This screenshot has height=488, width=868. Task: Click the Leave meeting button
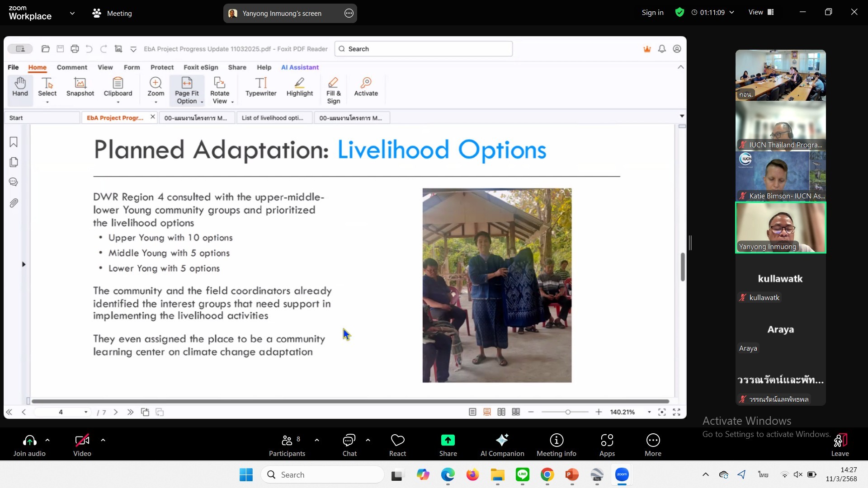[x=840, y=445]
